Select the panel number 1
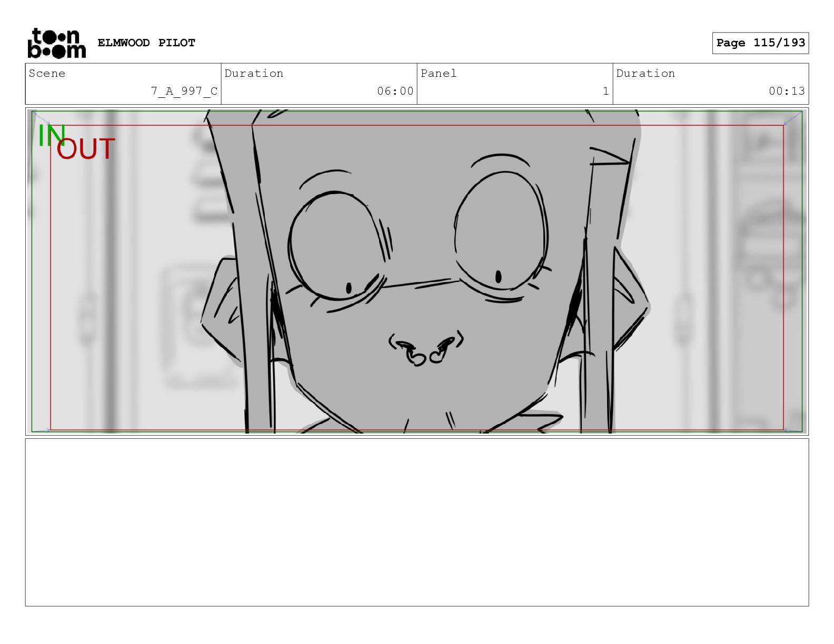The width and height of the screenshot is (834, 644). click(606, 91)
